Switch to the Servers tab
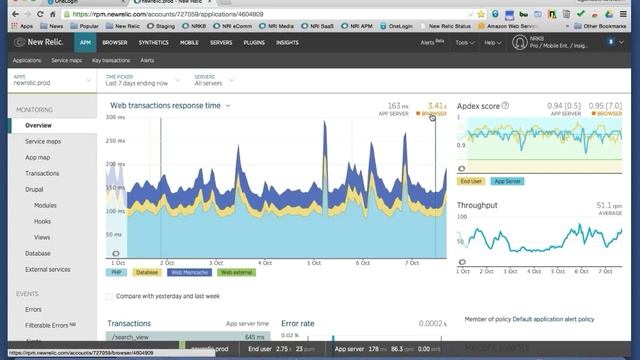Image resolution: width=640 pixels, height=360 pixels. [221, 42]
